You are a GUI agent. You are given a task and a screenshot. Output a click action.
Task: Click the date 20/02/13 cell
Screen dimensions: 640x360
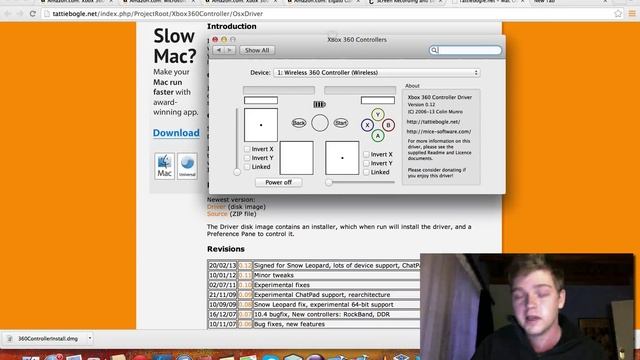coord(222,266)
